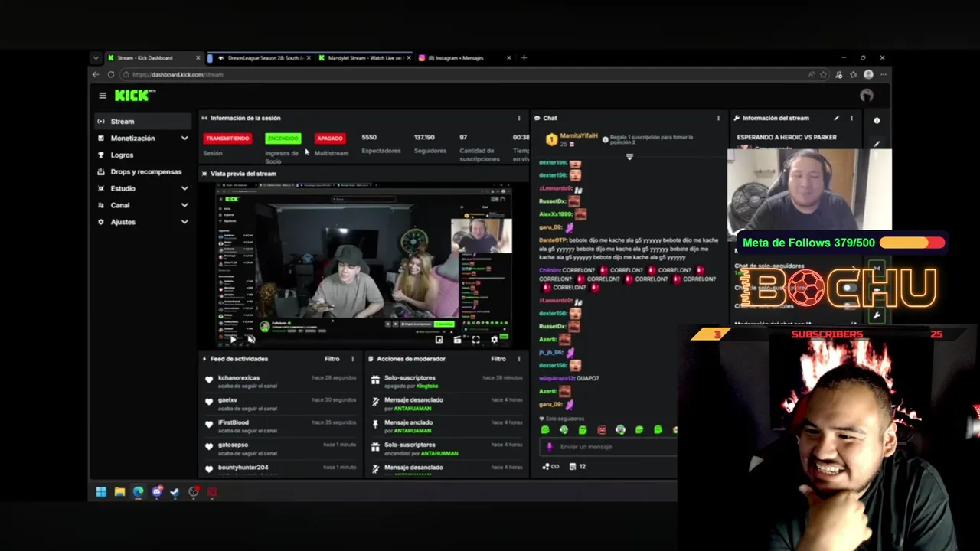Open browser settings three-dot menu
This screenshot has width=980, height=551.
[883, 74]
